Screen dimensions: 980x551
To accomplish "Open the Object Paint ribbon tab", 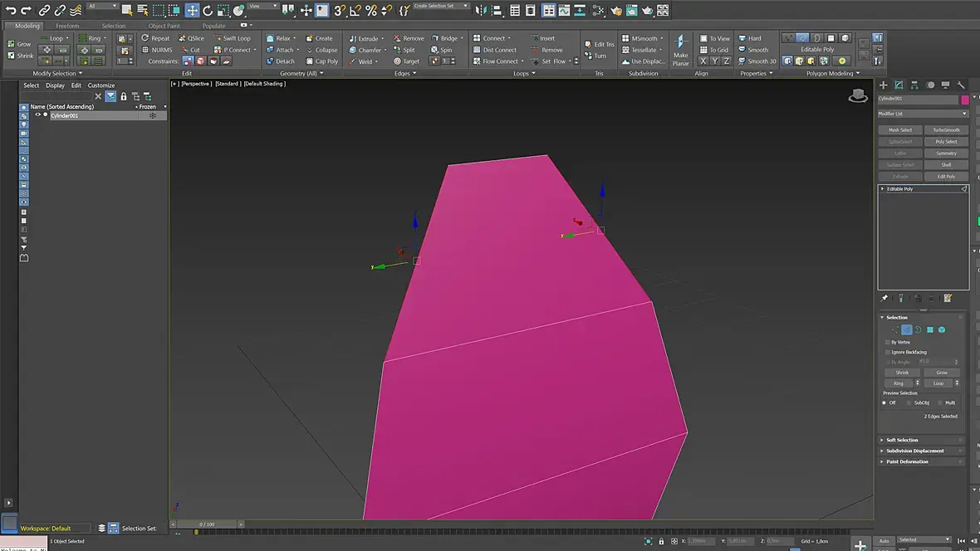I will (164, 26).
